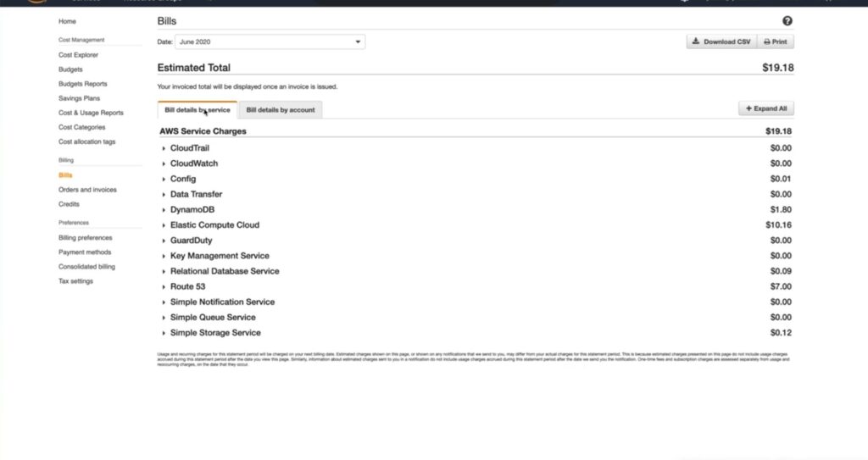Viewport: 868px width, 460px height.
Task: Open the Date dropdown showing June 2020
Action: [270, 42]
